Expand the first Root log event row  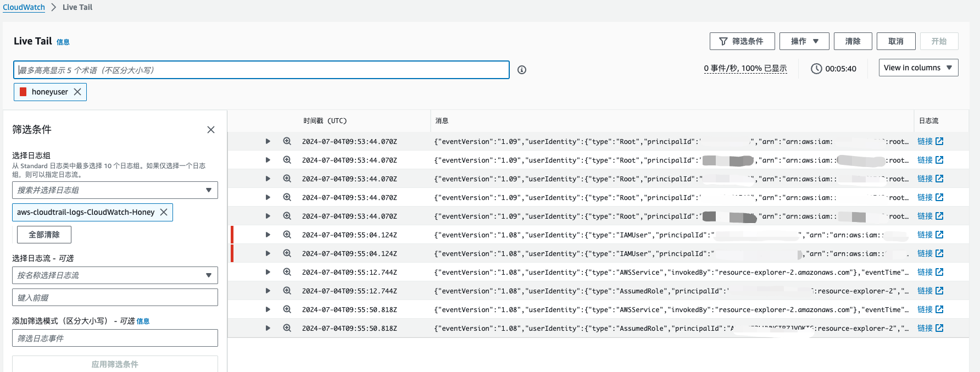point(268,141)
